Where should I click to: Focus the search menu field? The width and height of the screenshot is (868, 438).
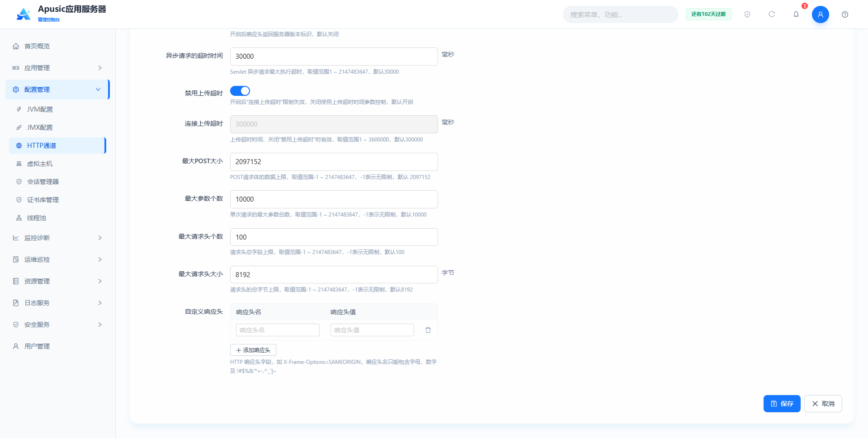click(x=620, y=14)
